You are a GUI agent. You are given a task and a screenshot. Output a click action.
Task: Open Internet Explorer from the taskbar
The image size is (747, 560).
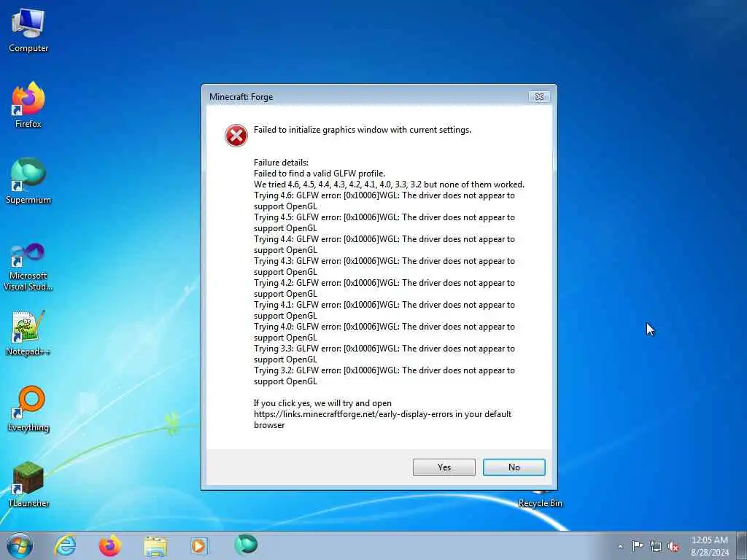coord(65,545)
